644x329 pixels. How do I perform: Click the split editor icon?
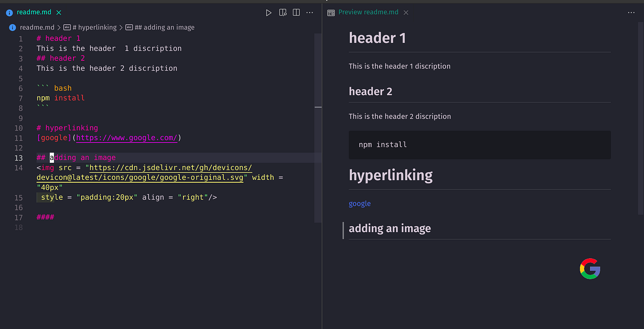coord(296,12)
